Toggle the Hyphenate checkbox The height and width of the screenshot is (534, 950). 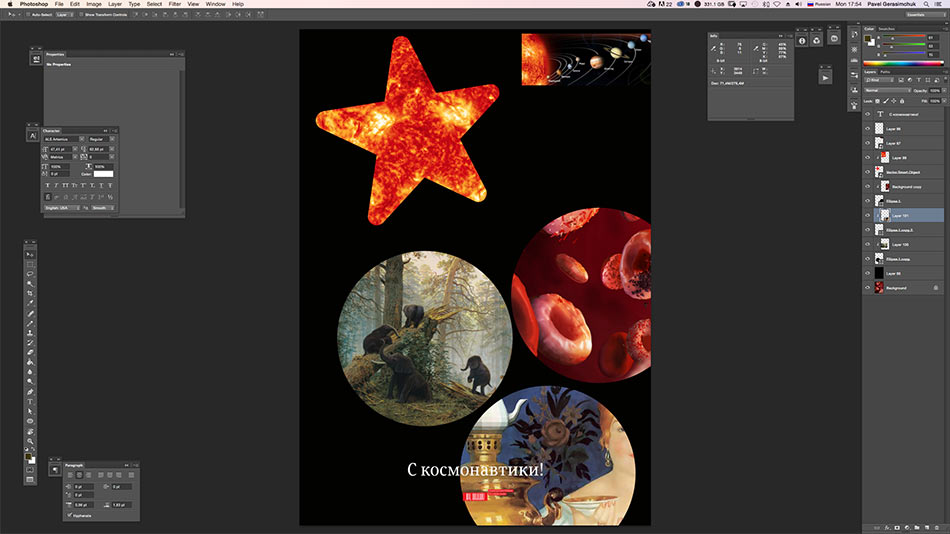(70, 515)
